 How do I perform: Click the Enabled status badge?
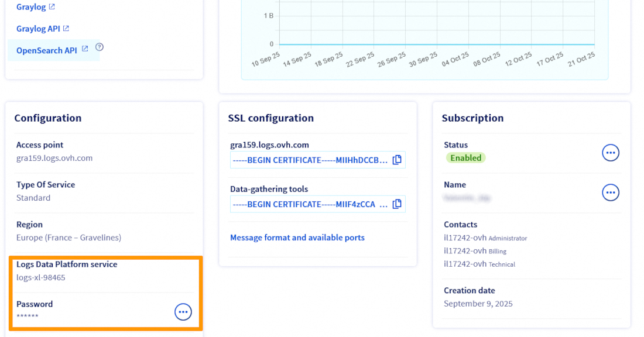tap(465, 157)
